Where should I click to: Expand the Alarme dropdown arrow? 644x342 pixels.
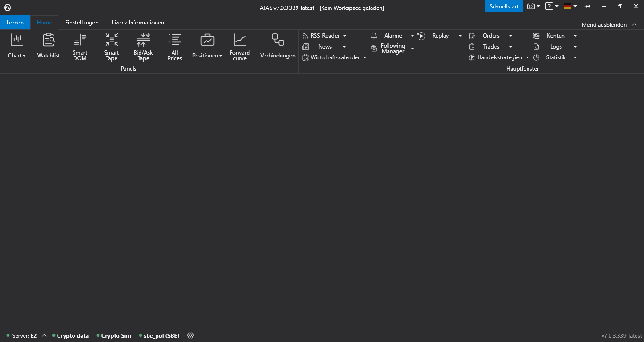(x=413, y=36)
